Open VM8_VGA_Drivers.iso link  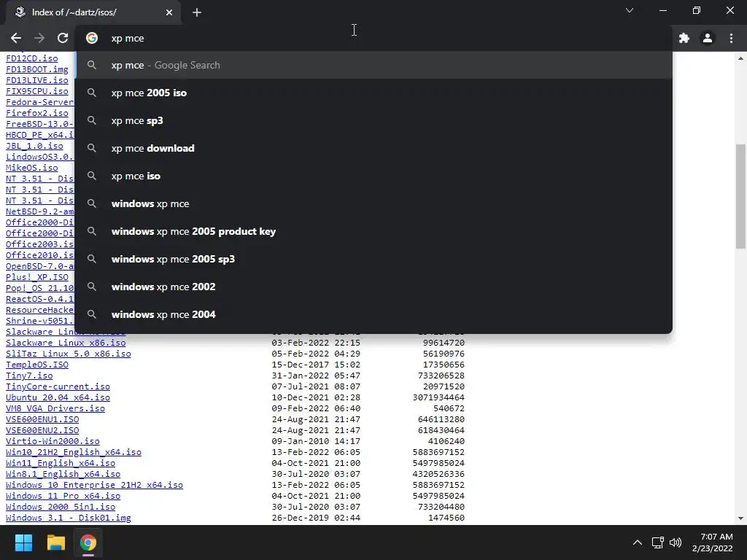tap(55, 408)
